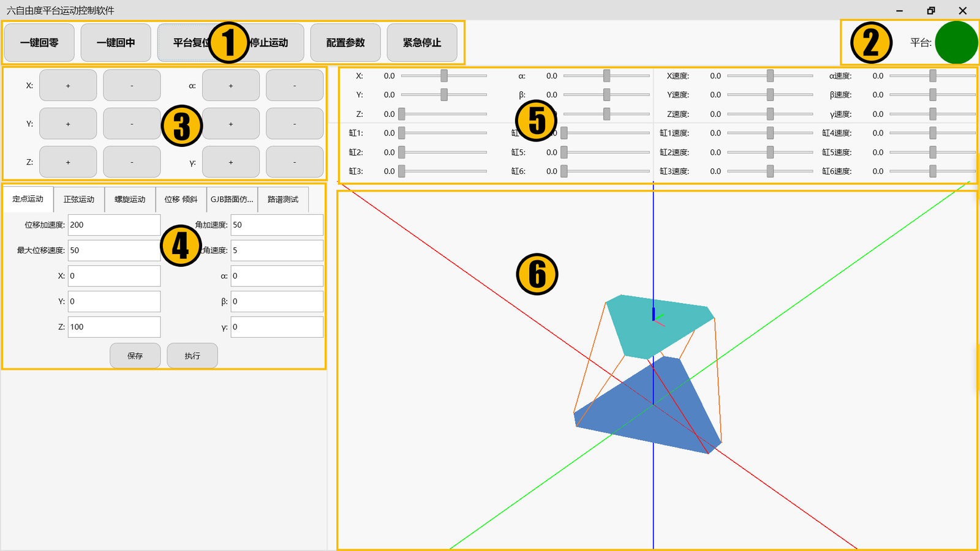Click the green 平台 status indicator
Viewport: 980px width, 551px height.
[956, 42]
